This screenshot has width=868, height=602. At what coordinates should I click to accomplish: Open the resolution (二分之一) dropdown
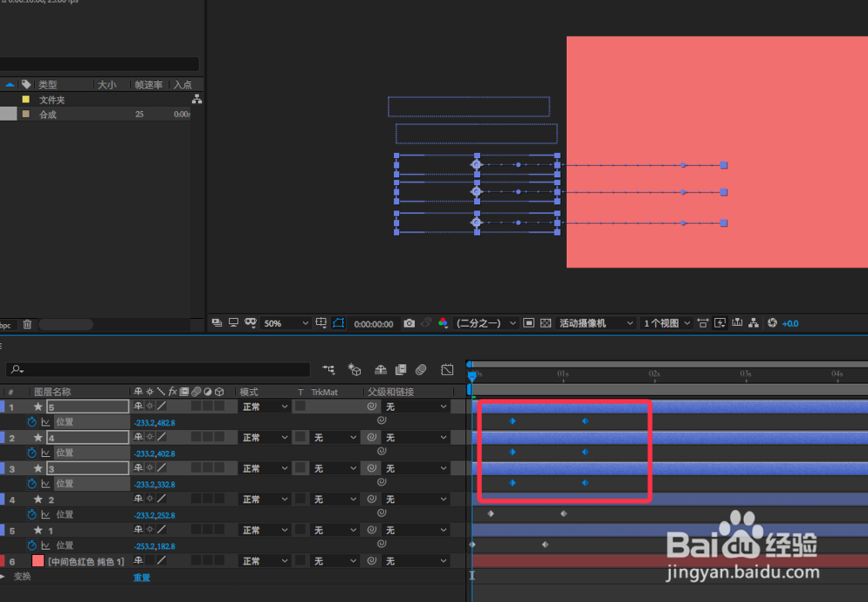(485, 323)
